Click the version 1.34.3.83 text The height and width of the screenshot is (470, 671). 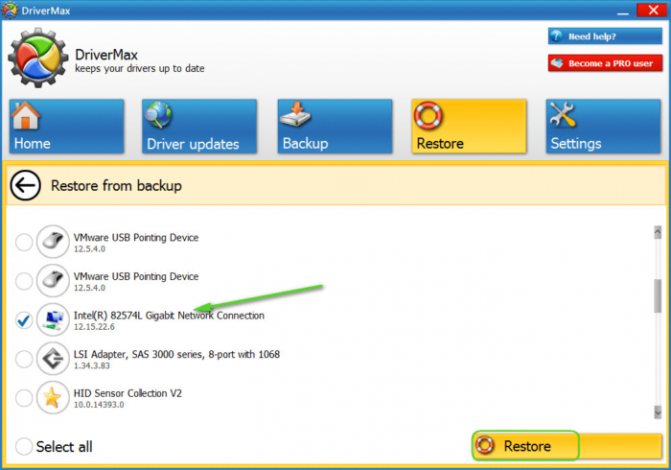(x=92, y=366)
